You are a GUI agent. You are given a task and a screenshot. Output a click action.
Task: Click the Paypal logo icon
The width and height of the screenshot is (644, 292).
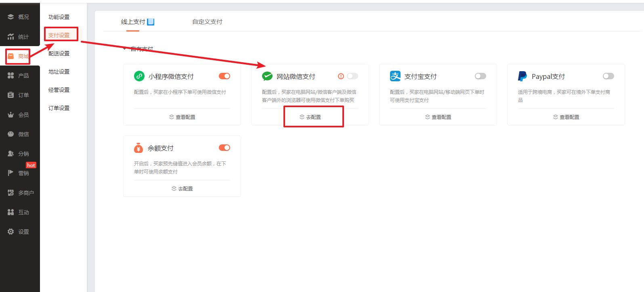tap(522, 76)
